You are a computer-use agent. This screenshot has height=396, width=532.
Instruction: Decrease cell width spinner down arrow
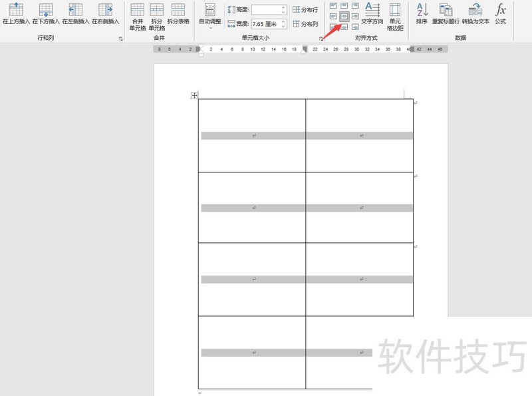(x=284, y=26)
